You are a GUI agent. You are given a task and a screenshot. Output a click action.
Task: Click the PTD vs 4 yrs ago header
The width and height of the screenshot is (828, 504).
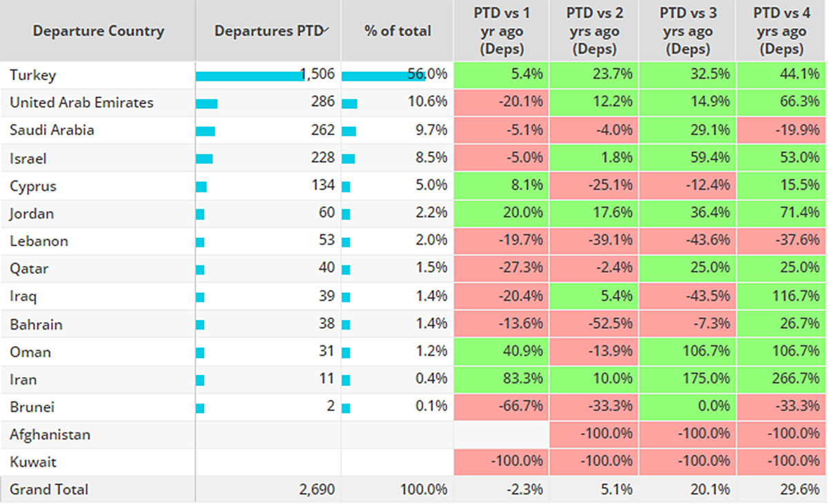782,31
